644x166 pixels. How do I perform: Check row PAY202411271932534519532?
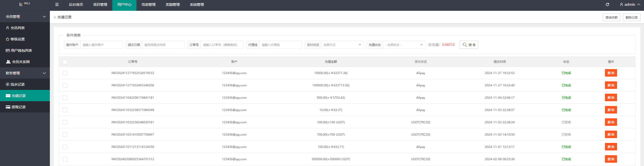click(x=65, y=73)
